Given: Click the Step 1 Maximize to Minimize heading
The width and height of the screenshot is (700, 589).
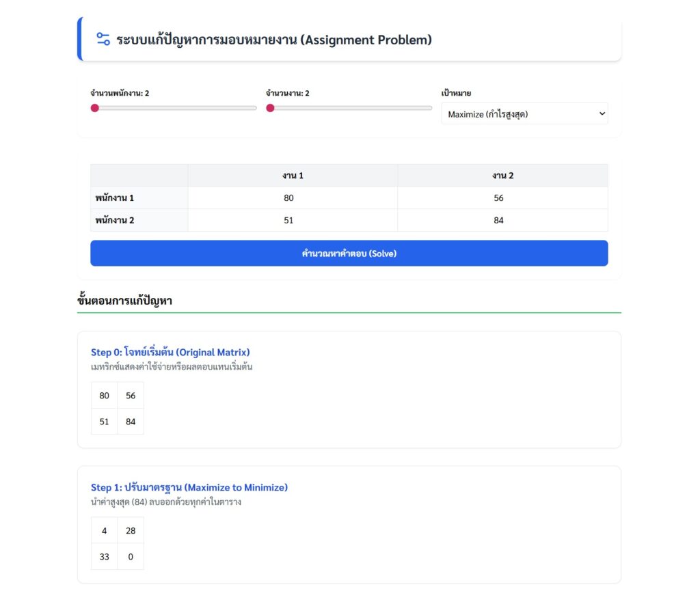Looking at the screenshot, I should coord(189,487).
